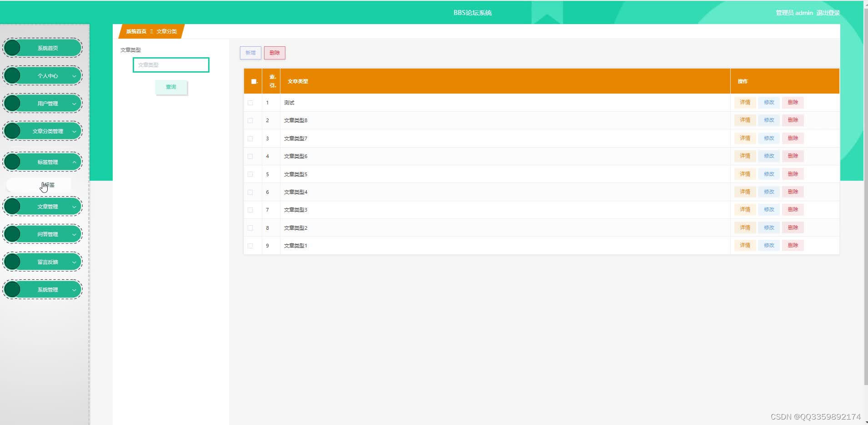The image size is (868, 425).
Task: Open the 文章管理 sidebar menu
Action: click(43, 207)
